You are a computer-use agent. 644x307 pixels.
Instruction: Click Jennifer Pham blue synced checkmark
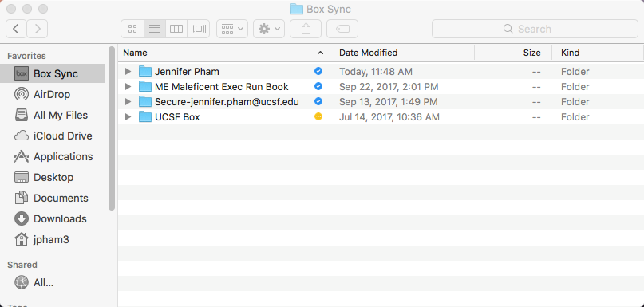318,71
